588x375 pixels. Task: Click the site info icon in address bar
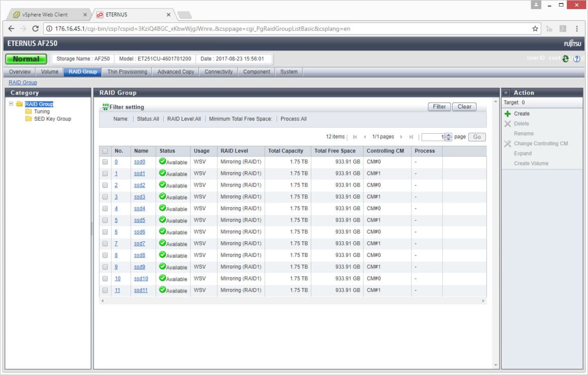49,29
